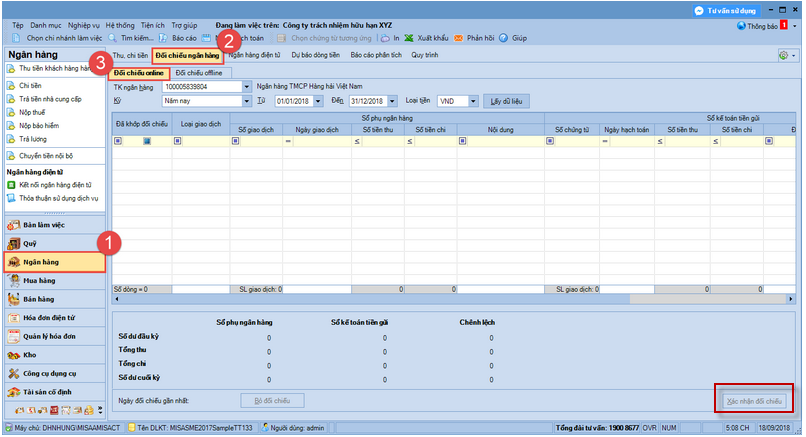The width and height of the screenshot is (806, 437).
Task: Click the grid horizontal scrollbar right arrow
Action: point(791,299)
